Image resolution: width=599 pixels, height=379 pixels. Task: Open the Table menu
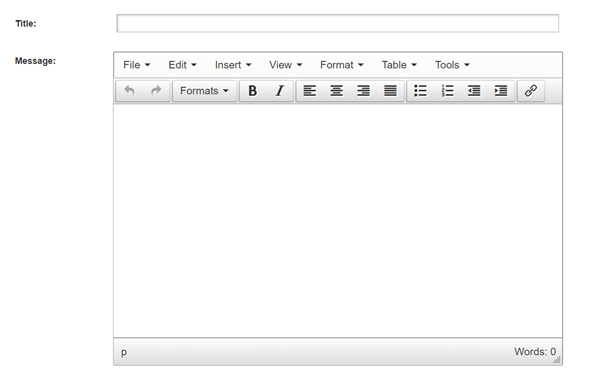coord(399,65)
